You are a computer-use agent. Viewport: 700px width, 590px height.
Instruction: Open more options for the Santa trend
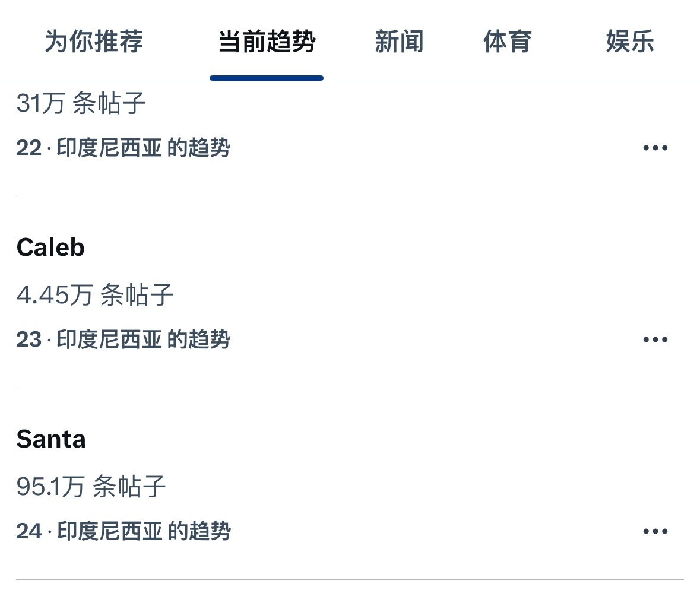(655, 531)
